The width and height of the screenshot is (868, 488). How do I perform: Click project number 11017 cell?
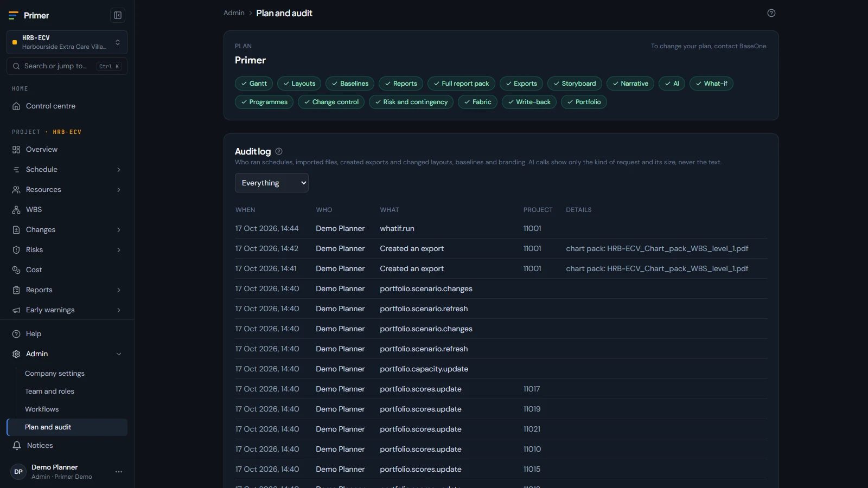[x=532, y=389]
